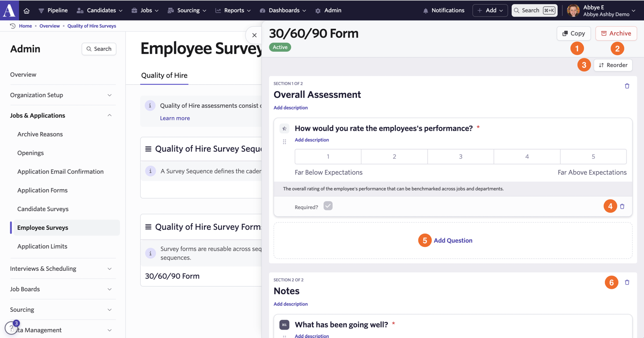Screen dimensions: 644x338
Task: Click the H1 question-type icon
Action: (284, 324)
